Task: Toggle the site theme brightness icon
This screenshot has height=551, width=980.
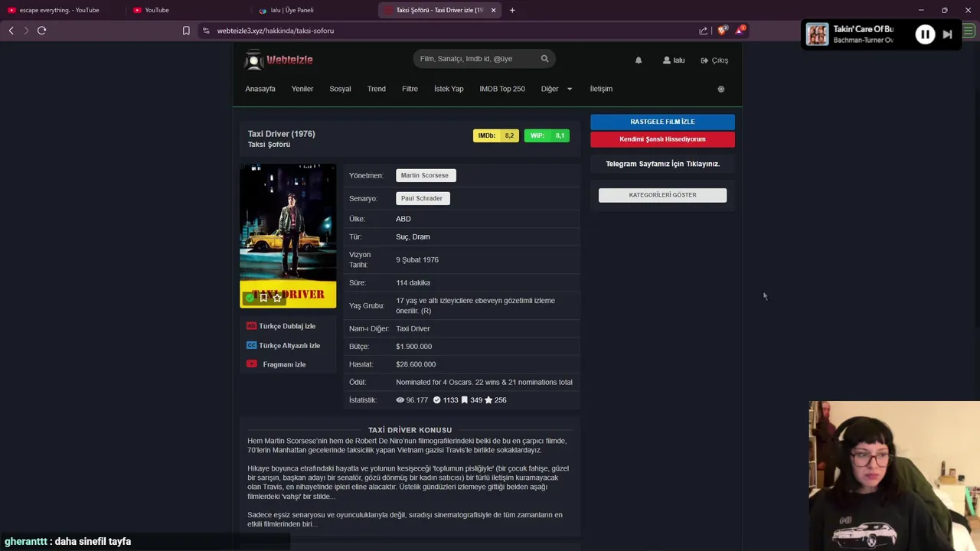Action: pyautogui.click(x=720, y=89)
